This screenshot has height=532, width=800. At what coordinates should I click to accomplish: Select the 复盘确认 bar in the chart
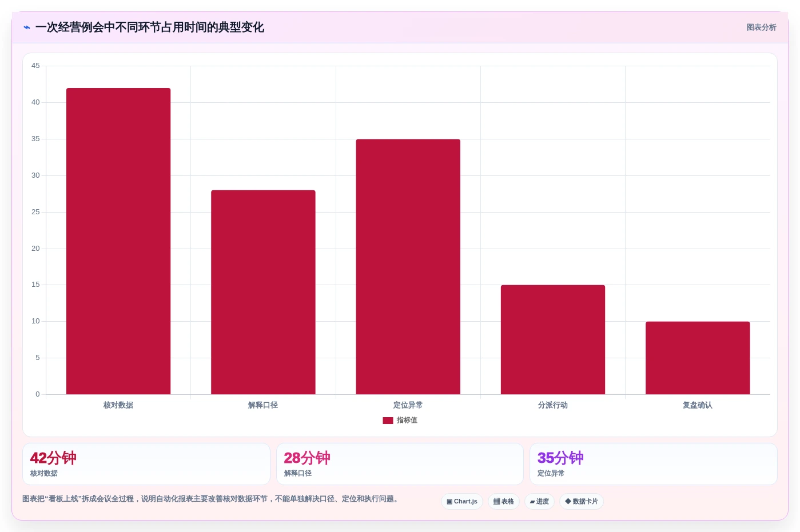[698, 358]
